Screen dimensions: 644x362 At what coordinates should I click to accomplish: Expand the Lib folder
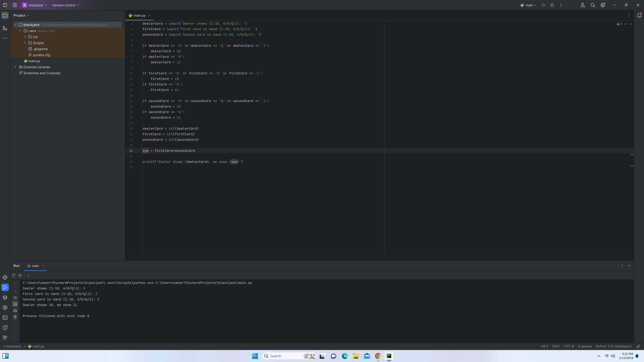click(x=25, y=37)
